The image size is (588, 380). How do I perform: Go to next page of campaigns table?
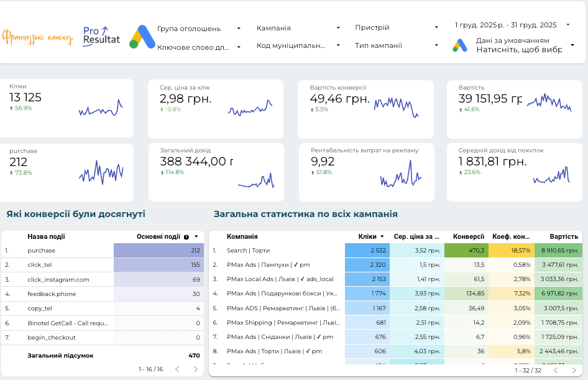[x=574, y=370]
